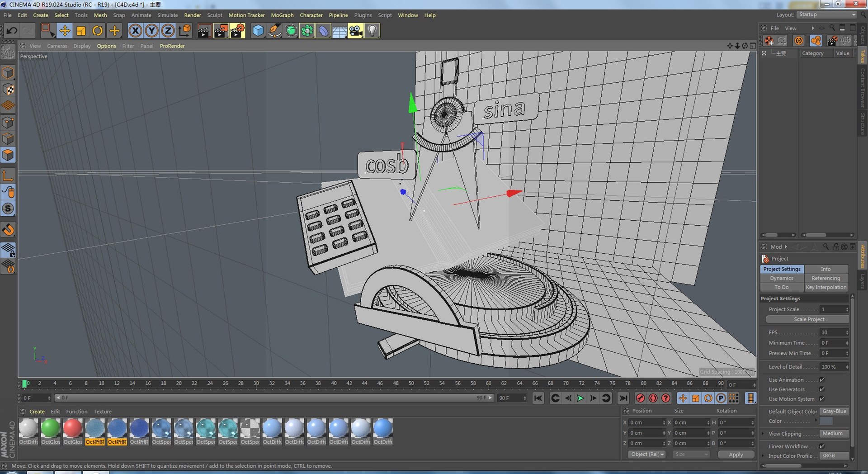Viewport: 868px width, 474px height.
Task: Open Input Color Profile dropdown
Action: (x=835, y=456)
